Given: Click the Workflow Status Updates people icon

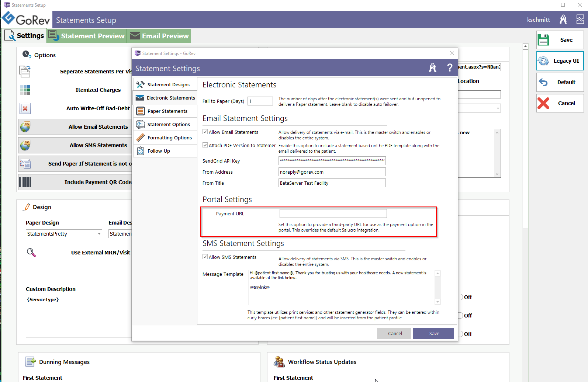Looking at the screenshot, I should pyautogui.click(x=279, y=362).
